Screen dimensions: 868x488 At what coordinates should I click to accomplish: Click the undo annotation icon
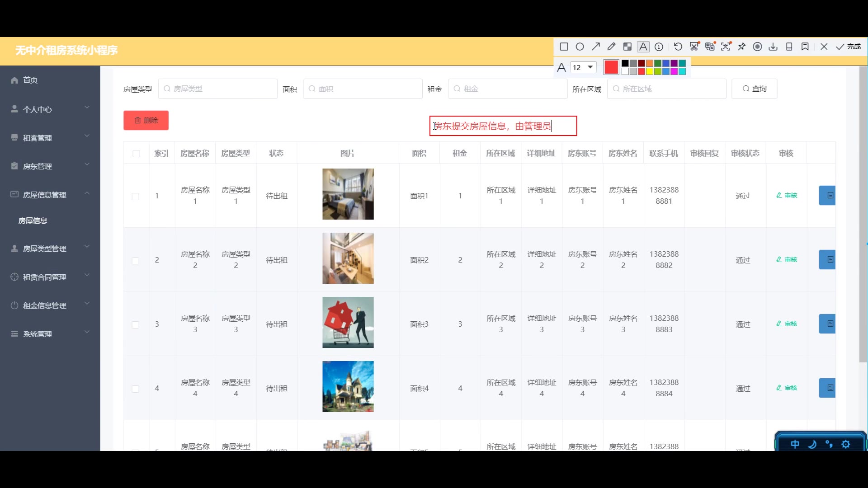point(678,47)
